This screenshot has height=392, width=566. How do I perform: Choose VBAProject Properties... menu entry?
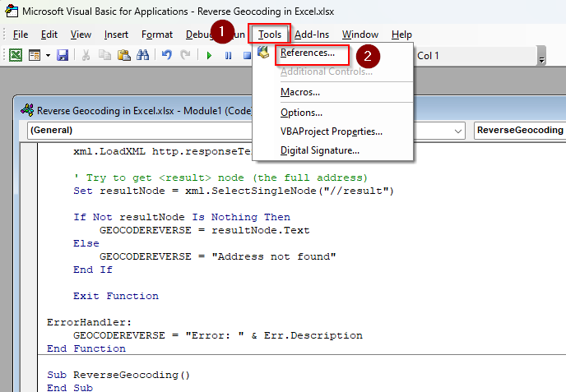pyautogui.click(x=332, y=131)
